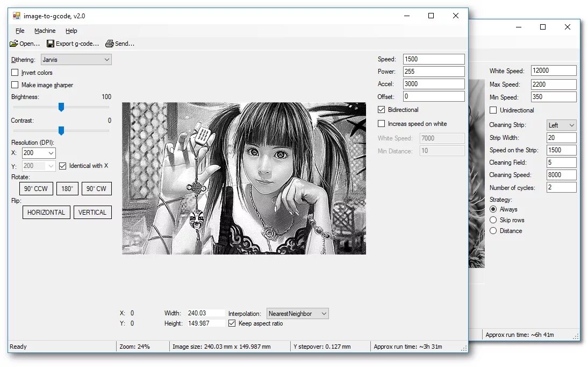588x367 pixels.
Task: Open the File menu
Action: point(20,31)
